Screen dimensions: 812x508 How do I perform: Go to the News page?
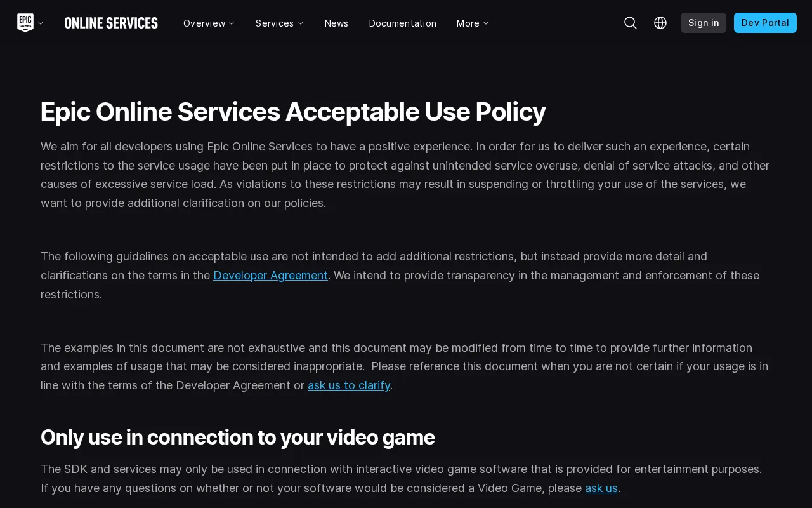pyautogui.click(x=336, y=23)
